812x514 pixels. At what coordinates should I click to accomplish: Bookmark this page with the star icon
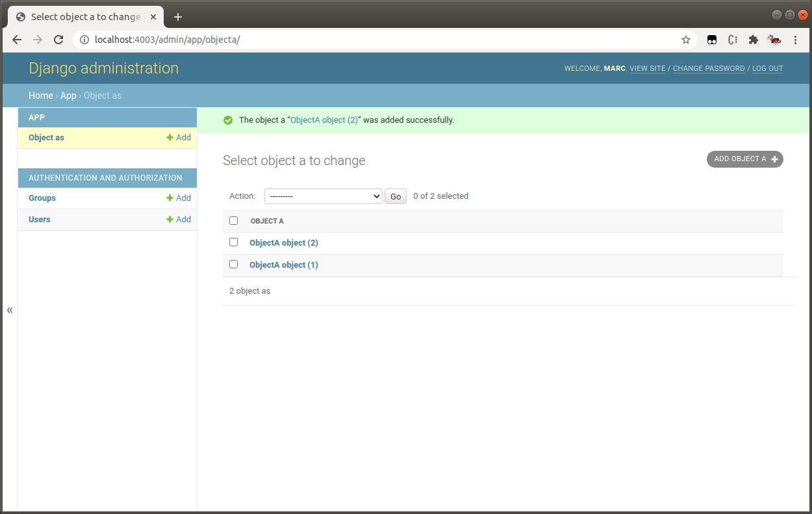(686, 40)
